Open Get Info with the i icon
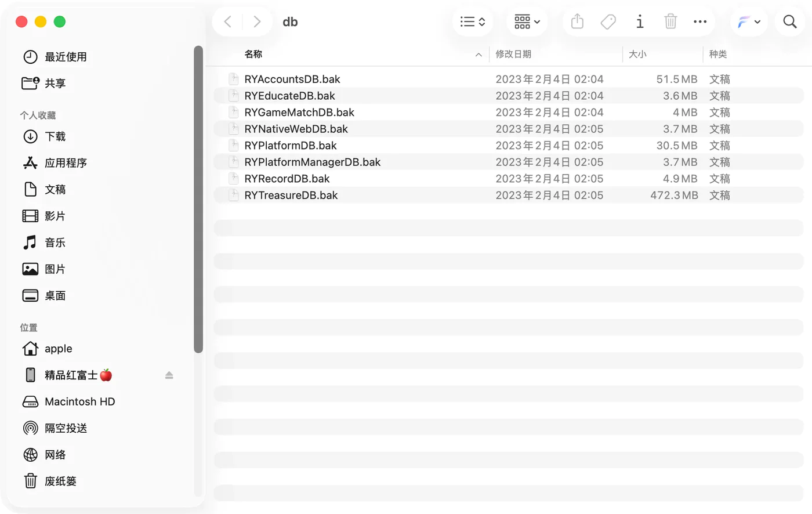This screenshot has width=812, height=514. pos(640,22)
